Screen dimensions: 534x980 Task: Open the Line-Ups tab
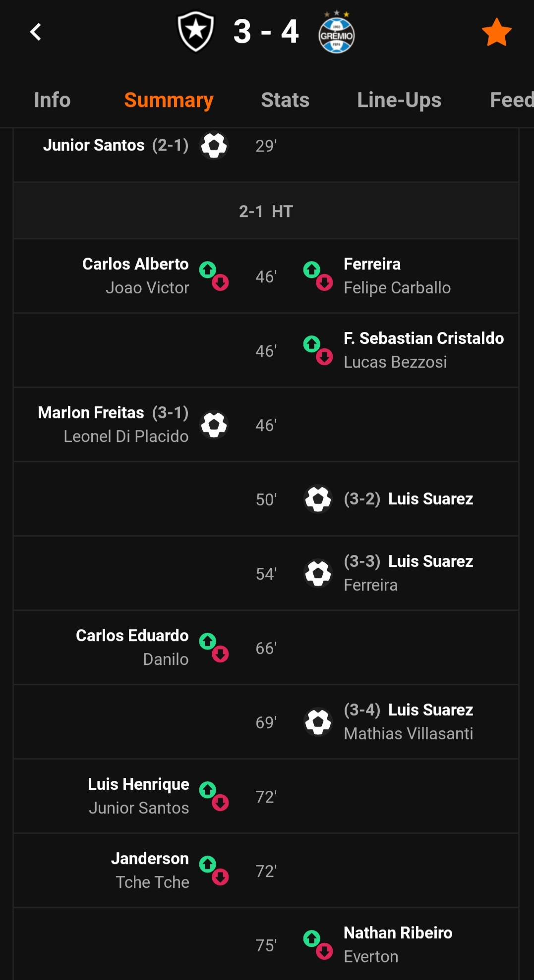399,100
